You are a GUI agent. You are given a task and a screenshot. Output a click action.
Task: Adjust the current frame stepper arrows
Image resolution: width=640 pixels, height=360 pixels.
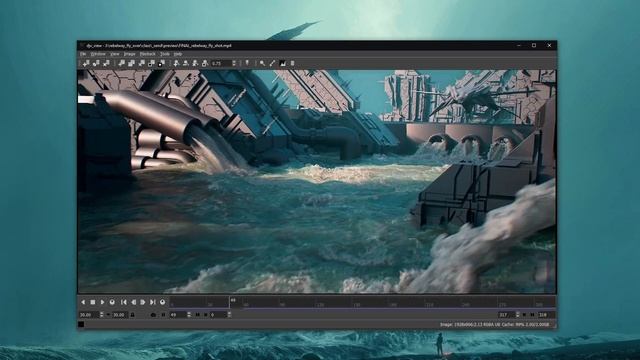(x=189, y=315)
